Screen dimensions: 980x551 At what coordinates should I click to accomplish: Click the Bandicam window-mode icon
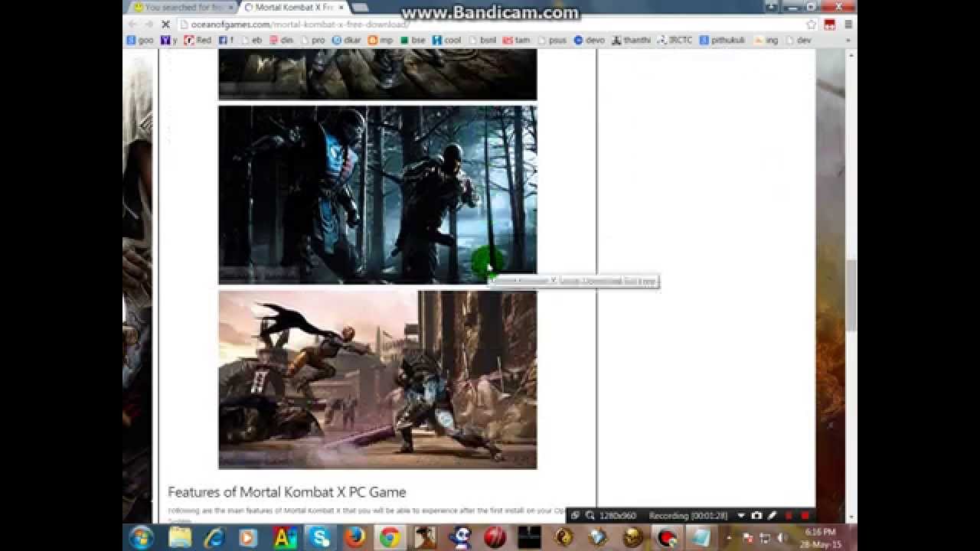click(575, 516)
